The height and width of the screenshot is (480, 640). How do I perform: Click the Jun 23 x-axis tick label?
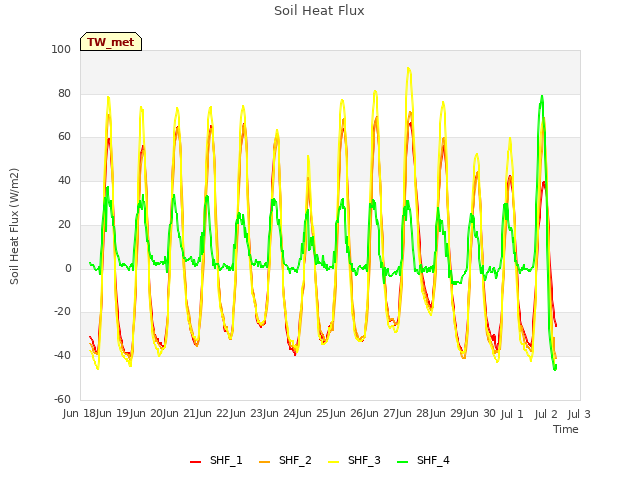pos(247,414)
